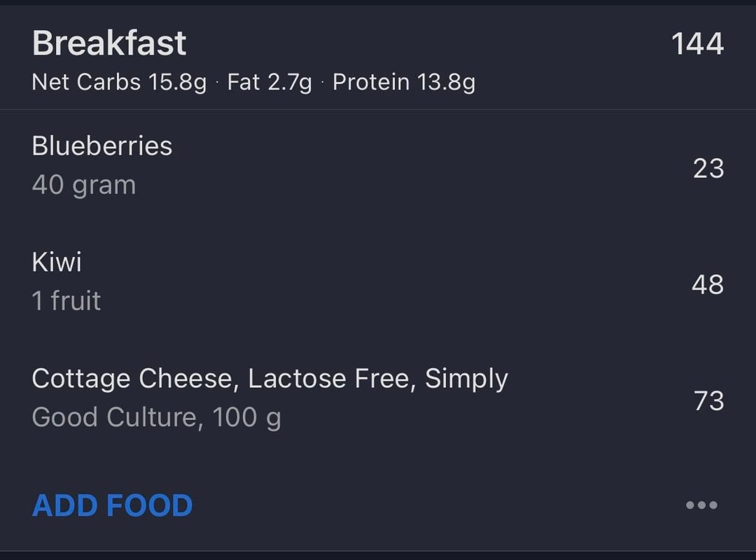The image size is (756, 560).
Task: Click the word Simply in the title
Action: [x=466, y=379]
